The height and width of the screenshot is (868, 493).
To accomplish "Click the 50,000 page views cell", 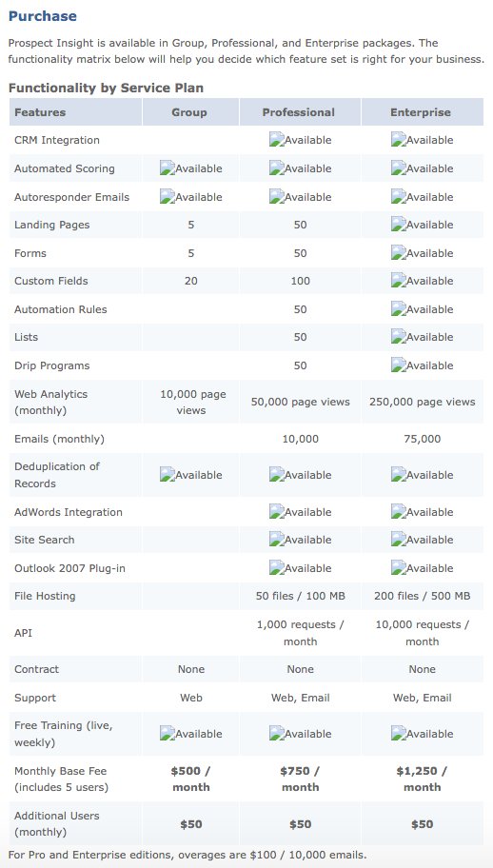I will pos(301,402).
